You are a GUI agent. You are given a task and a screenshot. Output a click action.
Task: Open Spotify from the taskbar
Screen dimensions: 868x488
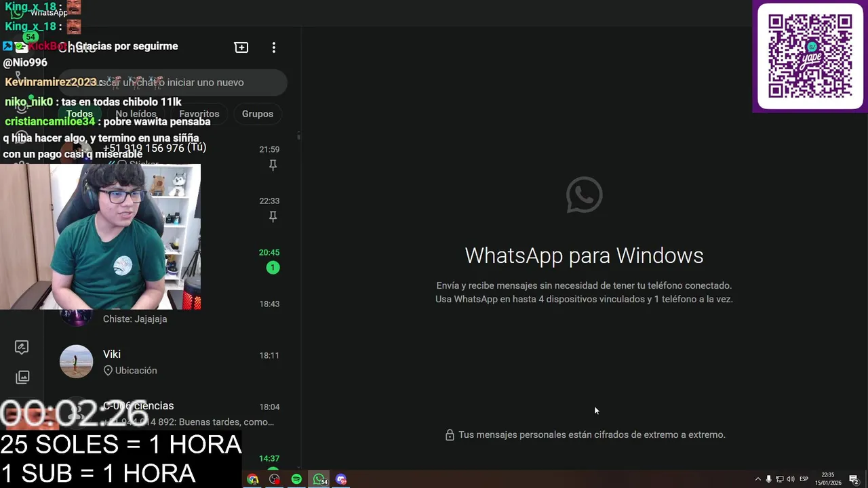tap(296, 479)
